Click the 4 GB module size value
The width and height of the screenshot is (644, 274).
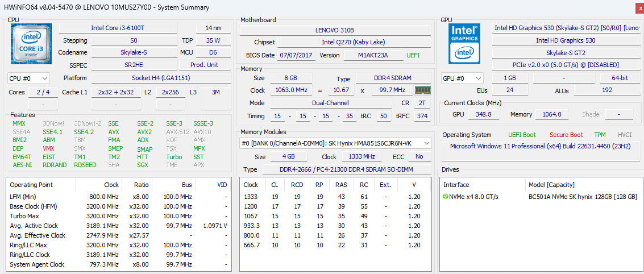click(288, 156)
